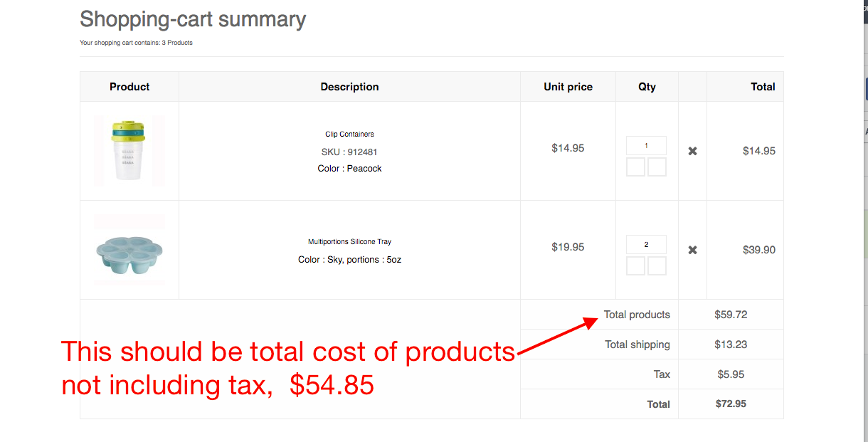
Task: Open the Clip Containers product image
Action: (129, 151)
